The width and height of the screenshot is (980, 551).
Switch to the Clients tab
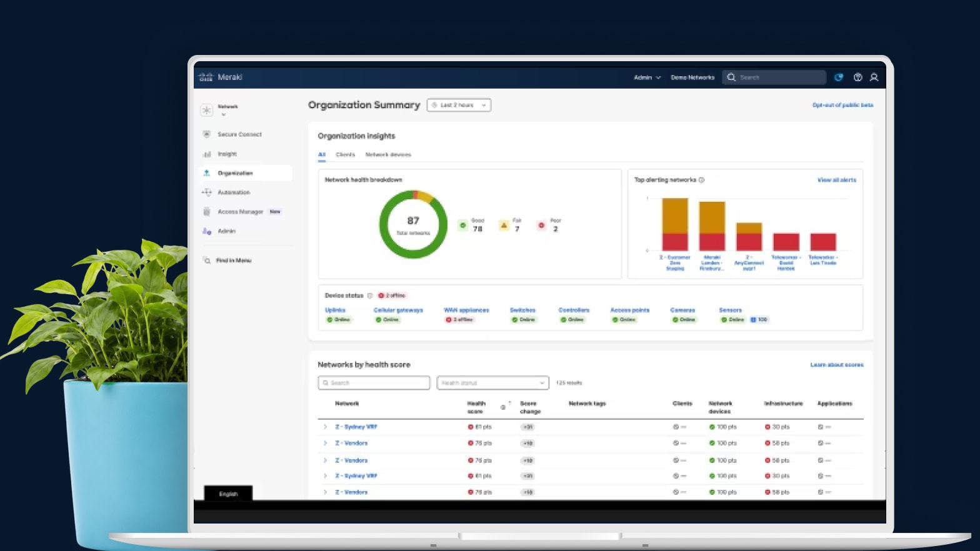(x=345, y=154)
